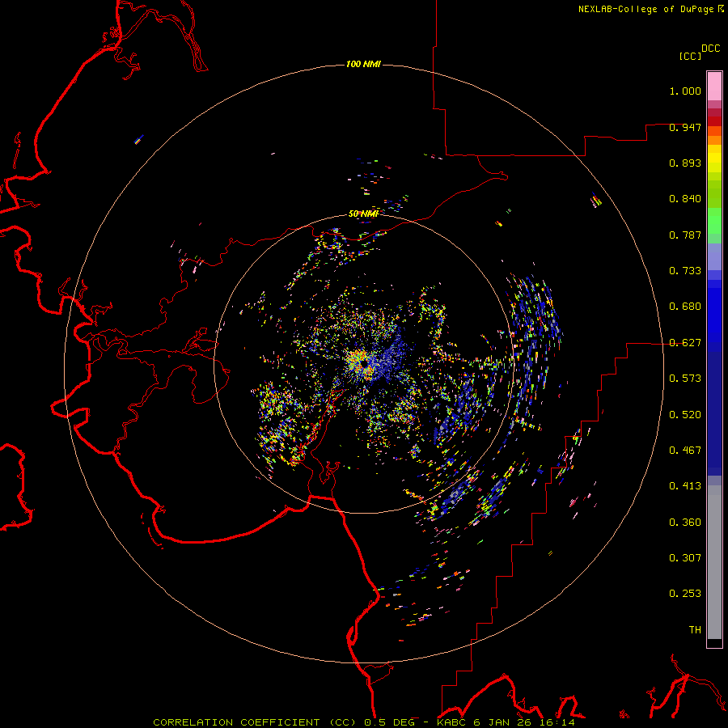728x728 pixels.
Task: Click the red segment of the color bar
Action: (x=714, y=121)
